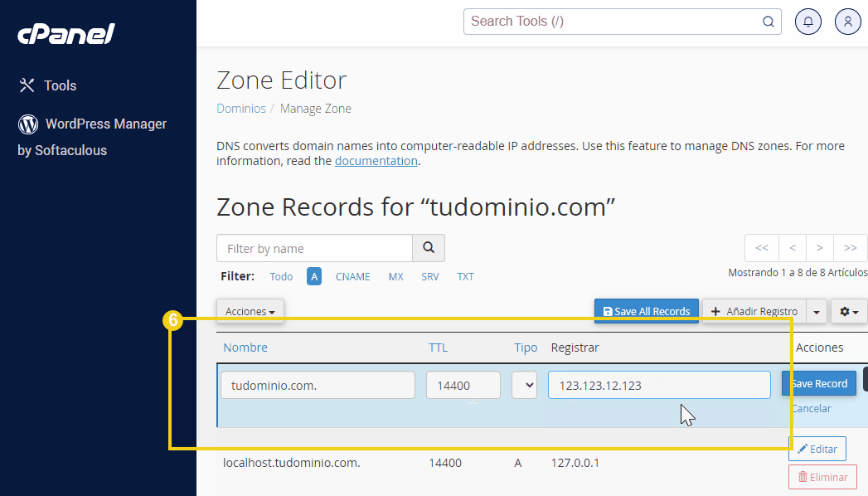The width and height of the screenshot is (868, 496).
Task: Filter records by TXT
Action: click(x=466, y=277)
